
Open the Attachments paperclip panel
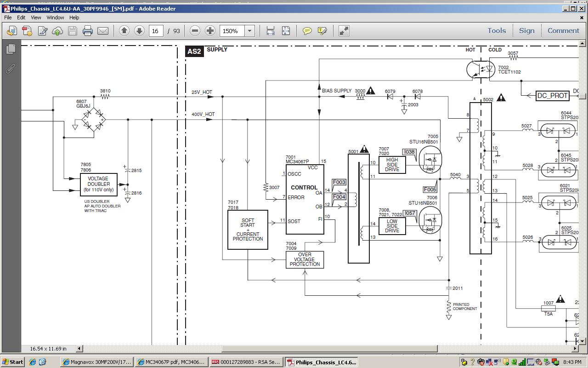[10, 69]
